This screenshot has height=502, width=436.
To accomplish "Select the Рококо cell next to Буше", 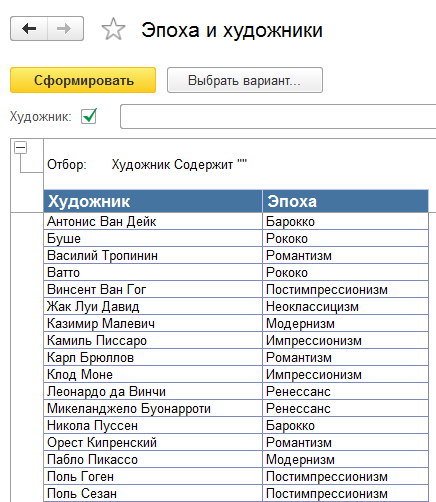I will (x=345, y=238).
